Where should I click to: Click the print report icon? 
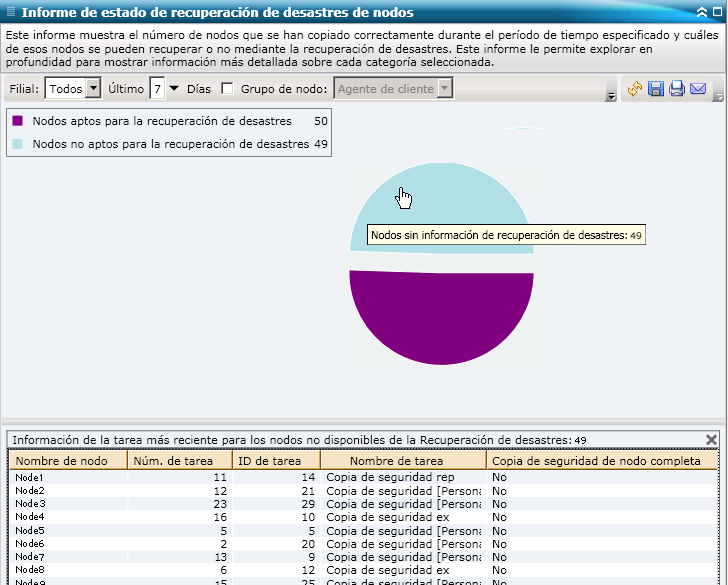(x=676, y=89)
